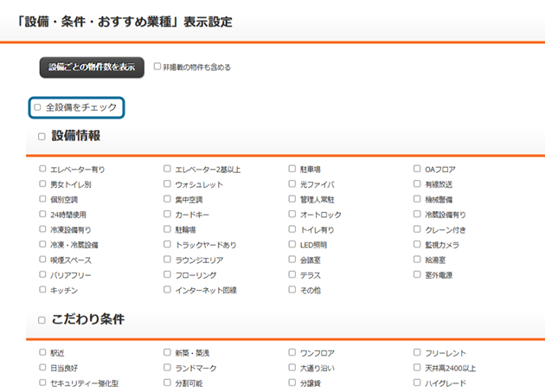The width and height of the screenshot is (545, 392).
Task: Enable the バリアフリー option
Action: click(42, 274)
